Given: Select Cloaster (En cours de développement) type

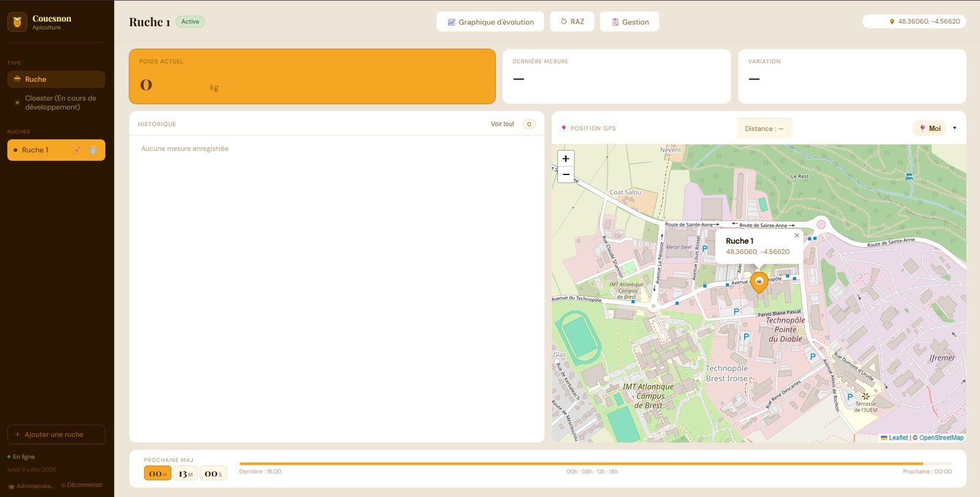Looking at the screenshot, I should pyautogui.click(x=56, y=102).
